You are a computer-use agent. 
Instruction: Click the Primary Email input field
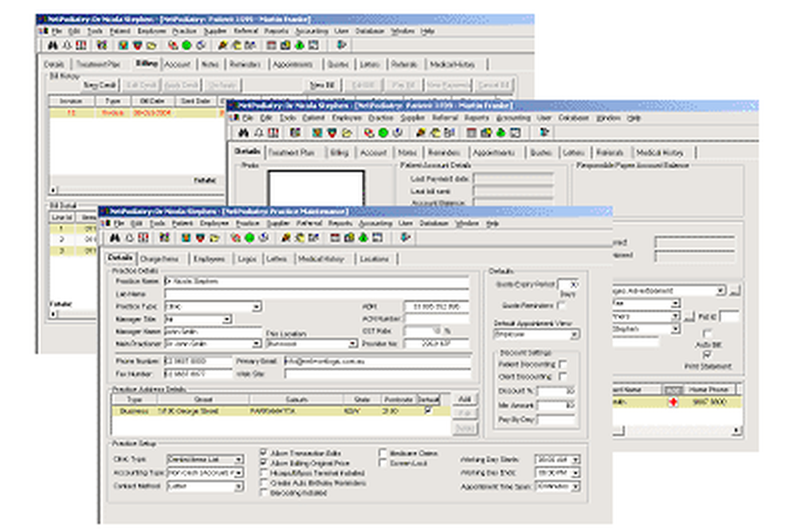click(x=377, y=362)
